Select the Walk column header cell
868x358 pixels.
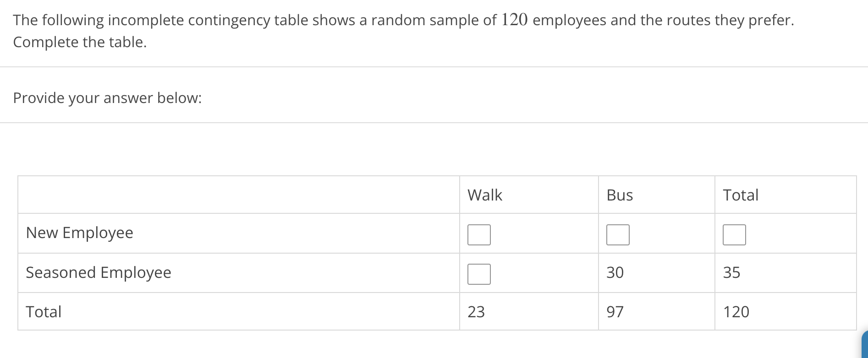click(x=484, y=195)
